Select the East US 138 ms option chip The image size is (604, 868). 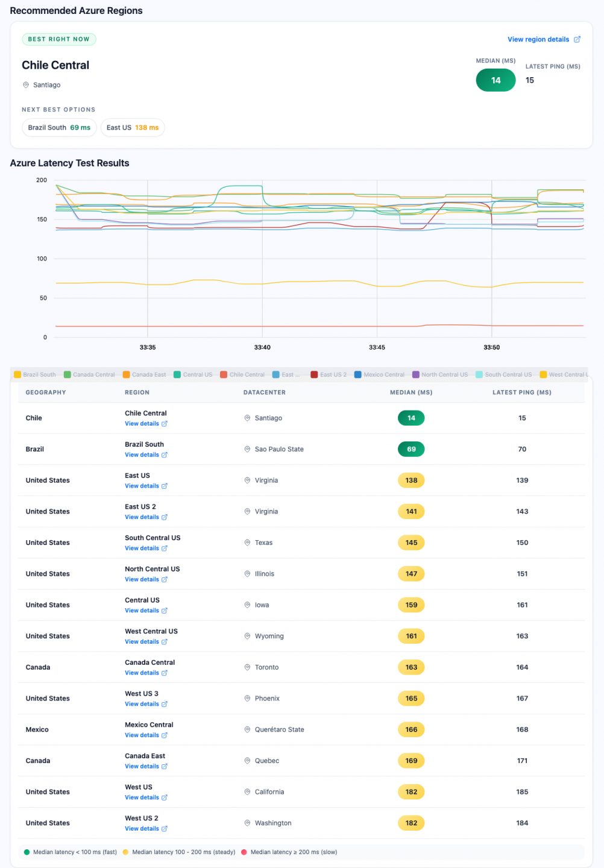coord(133,128)
